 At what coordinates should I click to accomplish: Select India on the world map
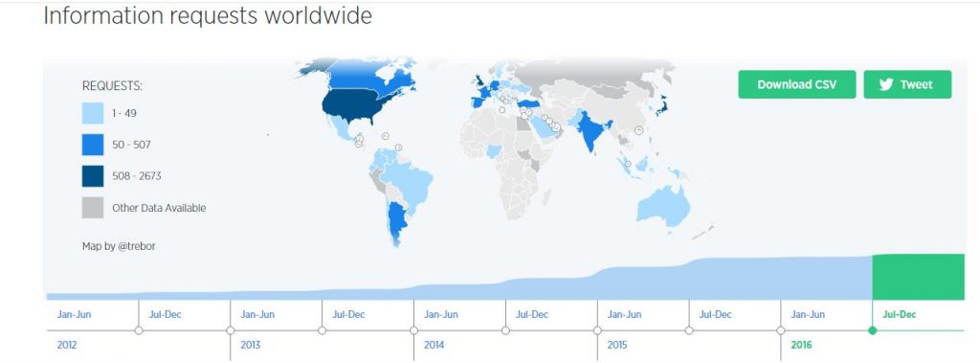pos(591,129)
